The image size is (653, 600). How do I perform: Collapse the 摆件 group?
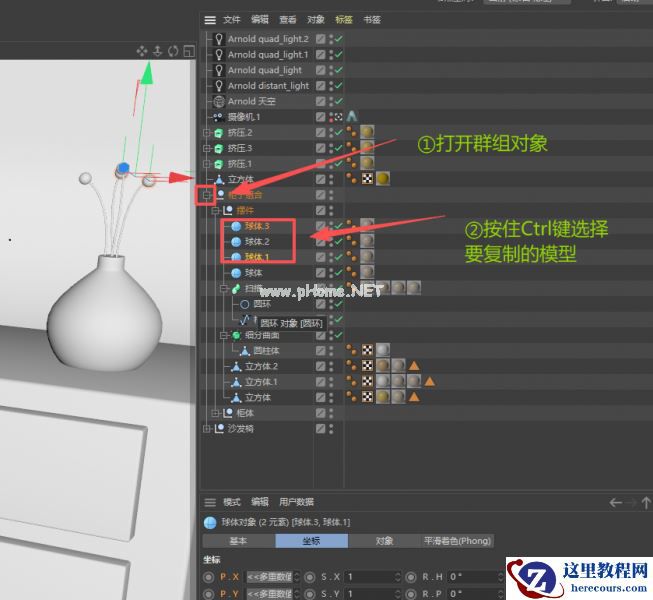pyautogui.click(x=215, y=211)
